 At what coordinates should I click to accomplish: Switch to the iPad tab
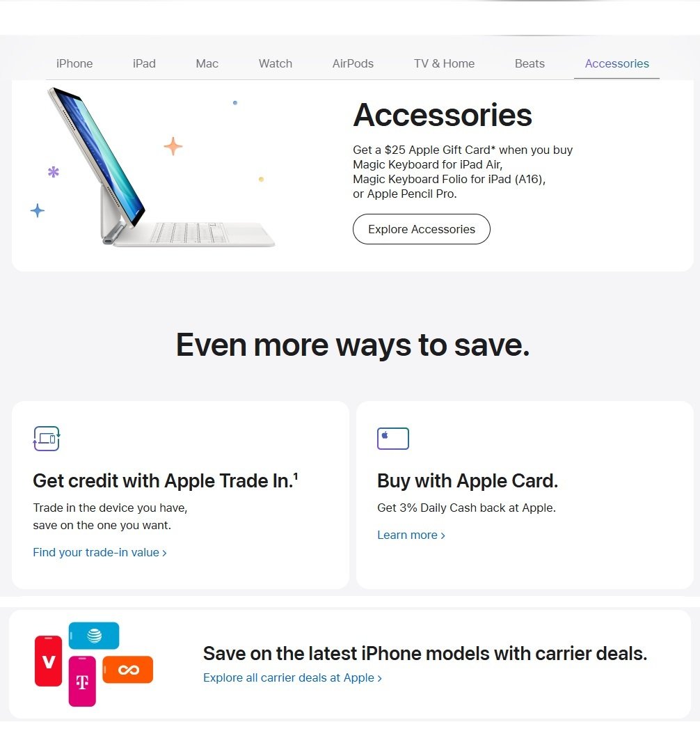144,63
